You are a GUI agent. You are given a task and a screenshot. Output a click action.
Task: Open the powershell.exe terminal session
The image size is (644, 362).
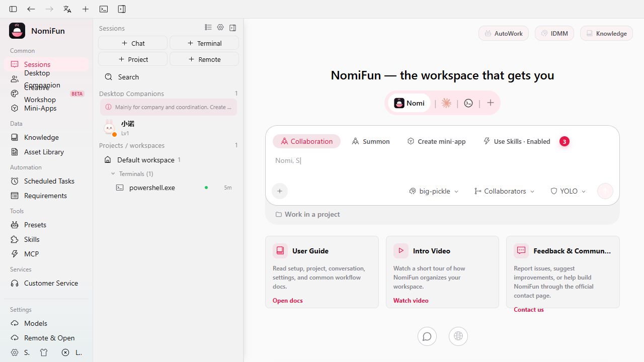tap(169, 188)
